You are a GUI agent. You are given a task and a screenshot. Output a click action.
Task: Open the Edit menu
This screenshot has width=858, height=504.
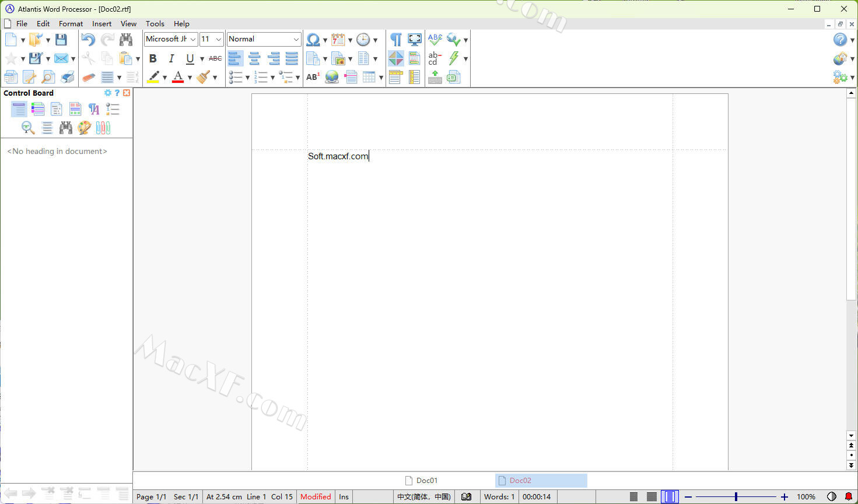coord(43,24)
